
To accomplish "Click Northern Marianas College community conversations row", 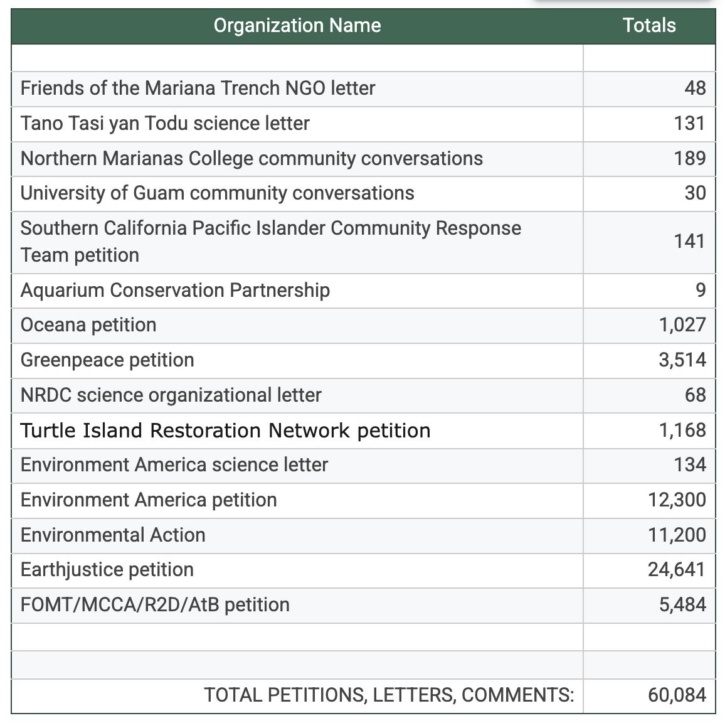I will (x=251, y=159).
